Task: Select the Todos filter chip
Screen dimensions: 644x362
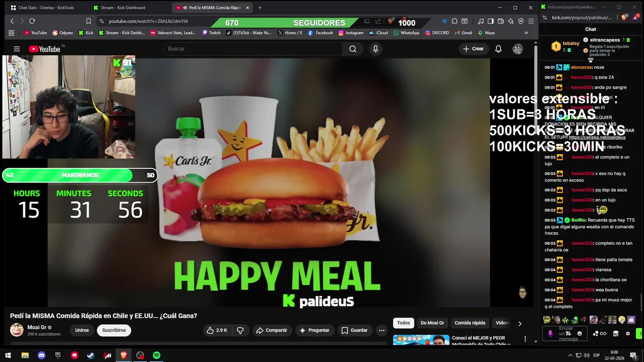Action: tap(404, 323)
